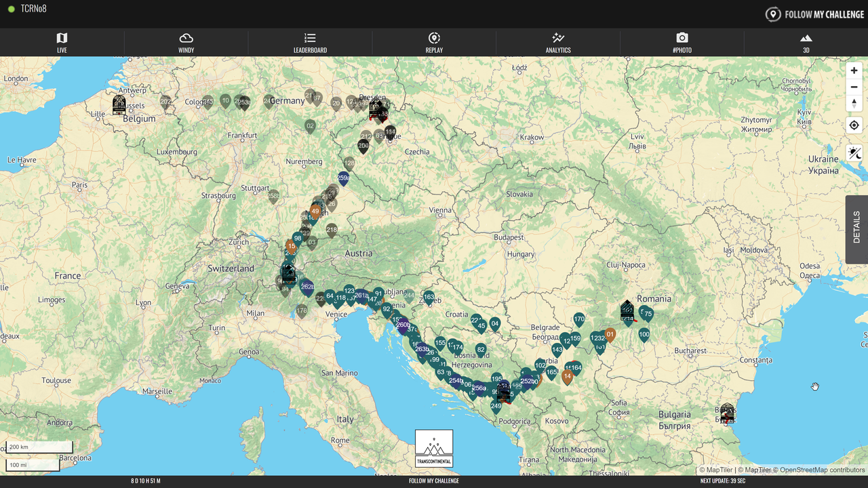Select rider marker 92
The height and width of the screenshot is (488, 868).
point(387,310)
